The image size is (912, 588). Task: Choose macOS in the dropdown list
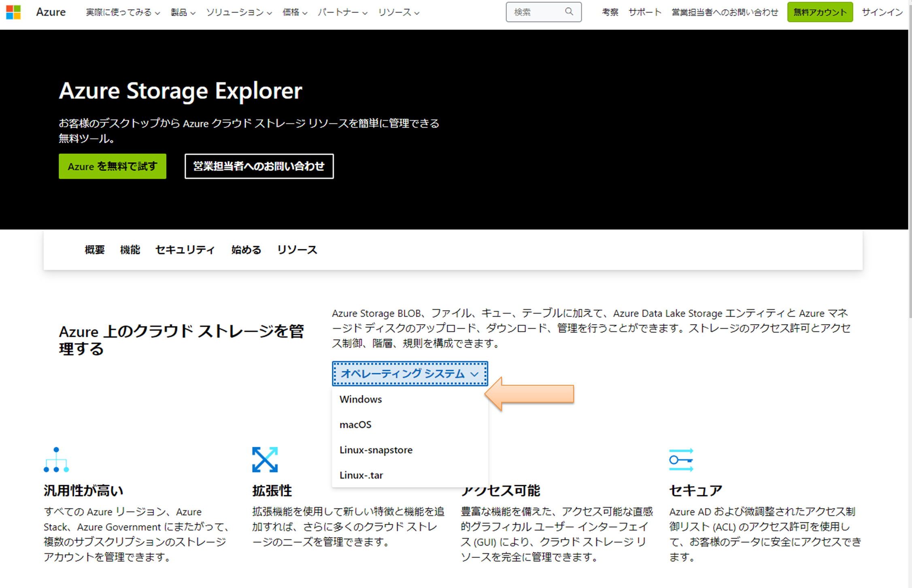pyautogui.click(x=355, y=425)
